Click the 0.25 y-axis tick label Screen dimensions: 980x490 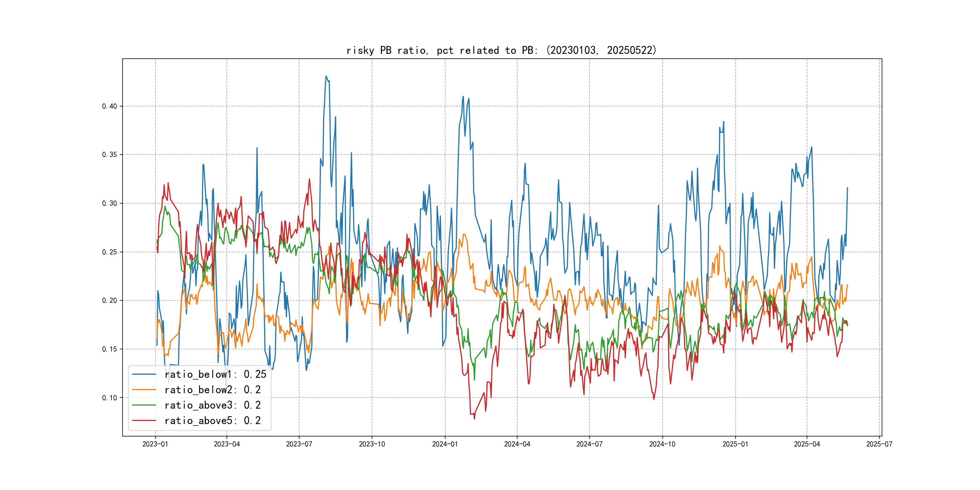coord(109,252)
